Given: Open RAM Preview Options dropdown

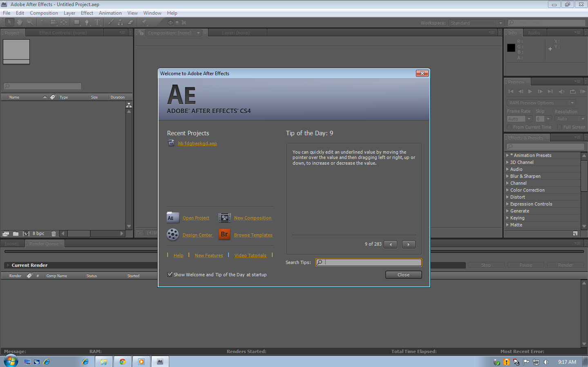Looking at the screenshot, I should click(541, 103).
